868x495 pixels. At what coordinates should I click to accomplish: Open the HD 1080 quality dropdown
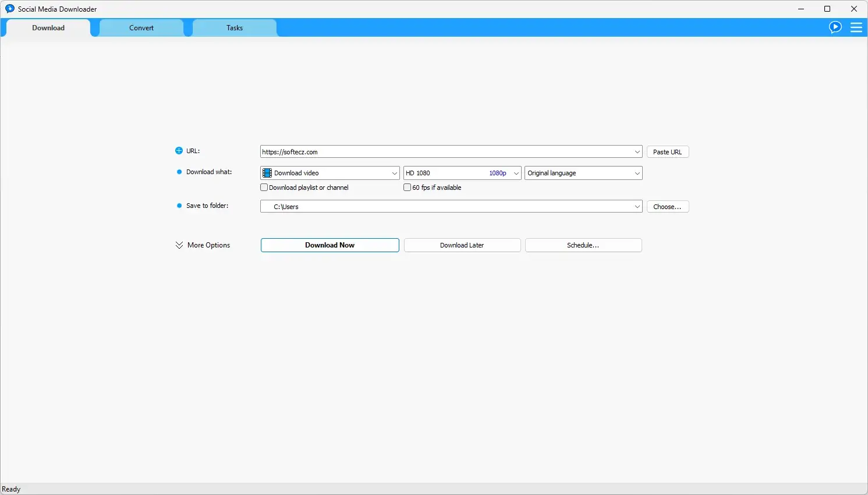pyautogui.click(x=462, y=173)
